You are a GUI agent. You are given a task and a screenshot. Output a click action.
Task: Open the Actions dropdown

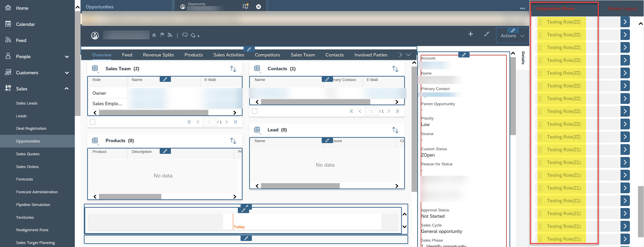[512, 36]
